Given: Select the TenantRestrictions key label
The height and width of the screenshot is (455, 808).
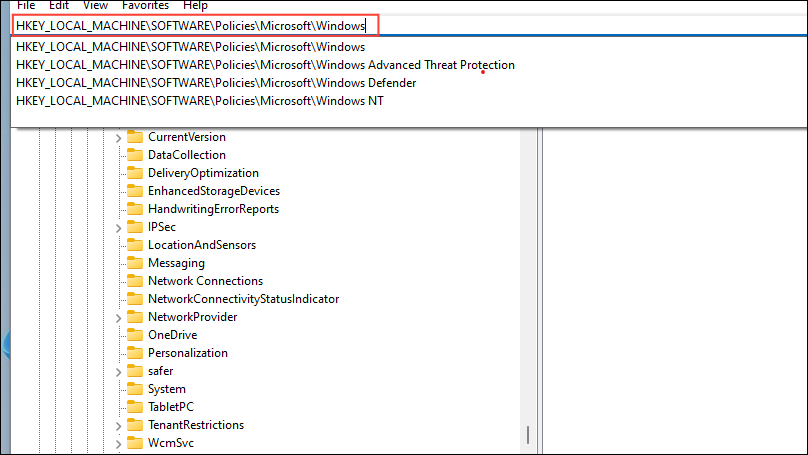Looking at the screenshot, I should [196, 426].
